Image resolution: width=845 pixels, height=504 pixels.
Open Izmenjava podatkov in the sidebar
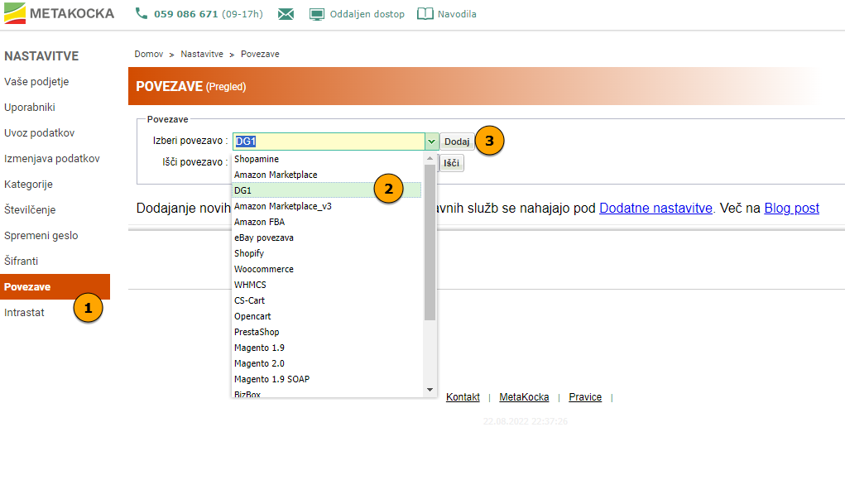point(52,158)
